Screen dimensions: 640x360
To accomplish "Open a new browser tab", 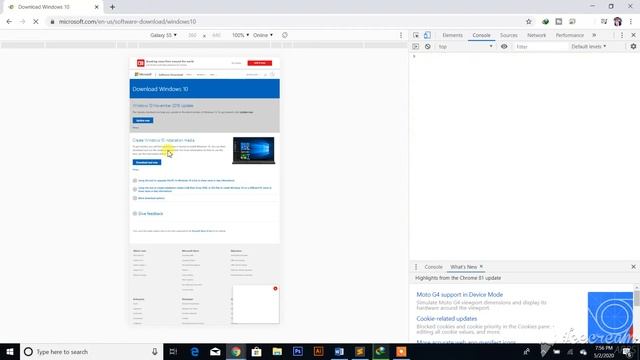I will 112,7.
